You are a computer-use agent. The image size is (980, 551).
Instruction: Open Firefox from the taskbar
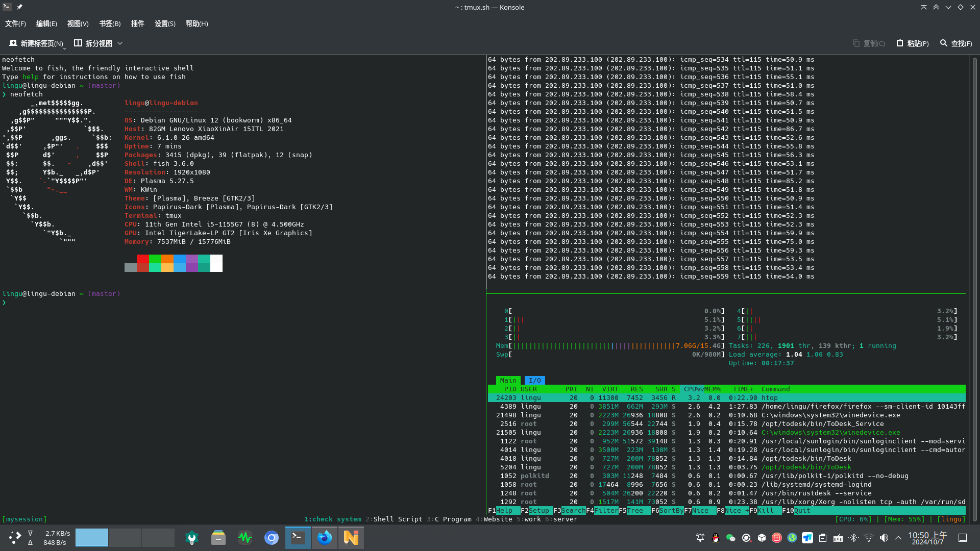click(x=325, y=538)
